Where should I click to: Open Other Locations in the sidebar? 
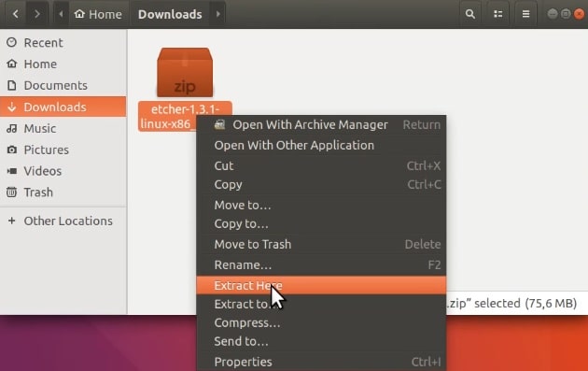tap(63, 221)
